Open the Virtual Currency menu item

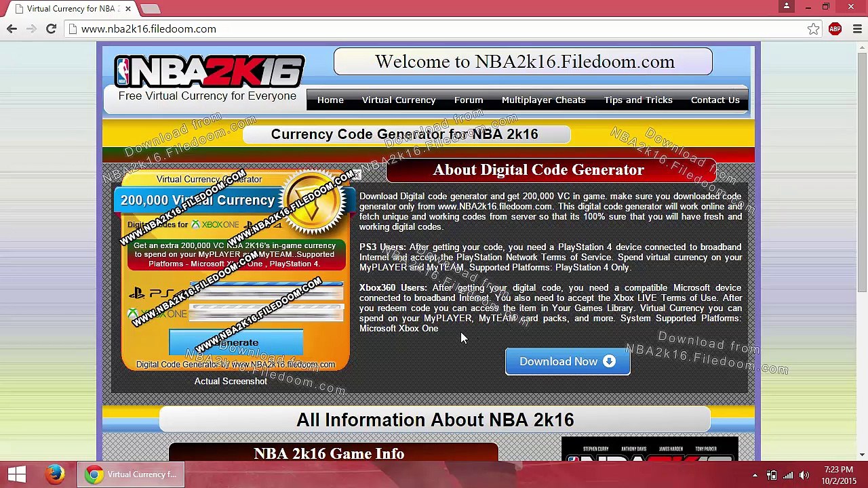click(399, 100)
